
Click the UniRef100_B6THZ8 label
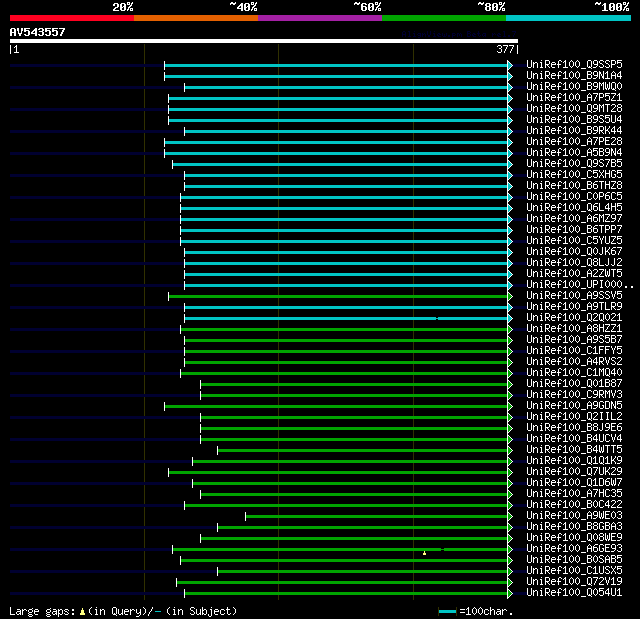point(574,186)
